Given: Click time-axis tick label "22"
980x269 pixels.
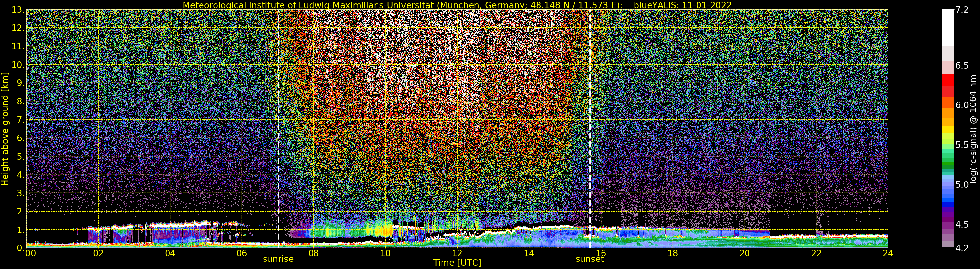Looking at the screenshot, I should coord(816,253).
